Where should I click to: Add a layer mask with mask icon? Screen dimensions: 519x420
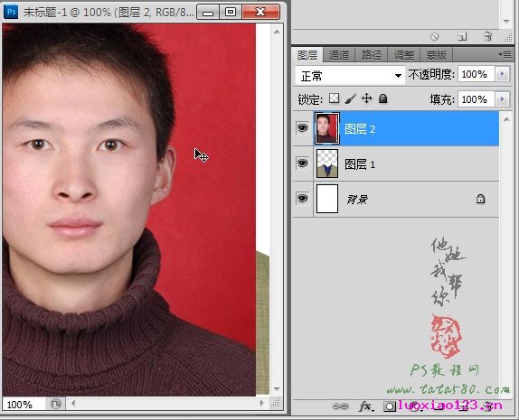click(x=390, y=406)
